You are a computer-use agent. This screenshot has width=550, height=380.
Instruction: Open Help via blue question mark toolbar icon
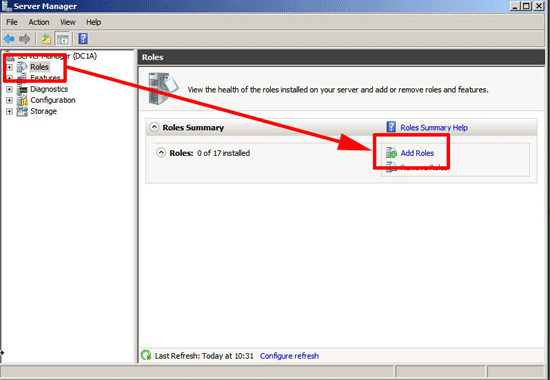(83, 38)
